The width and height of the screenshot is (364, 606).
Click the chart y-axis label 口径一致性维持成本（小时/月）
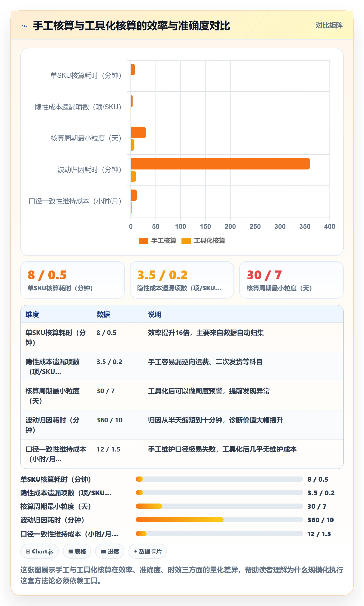tap(75, 201)
